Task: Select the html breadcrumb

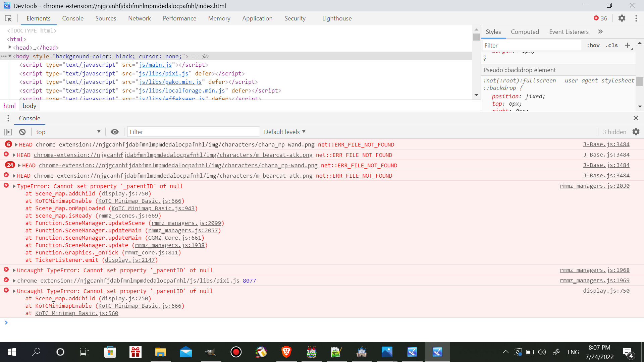Action: click(9, 106)
